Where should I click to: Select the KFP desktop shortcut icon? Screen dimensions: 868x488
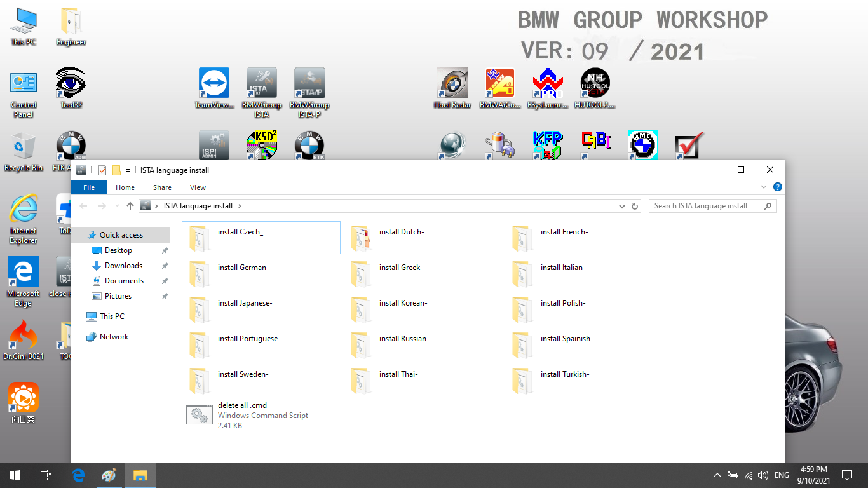tap(548, 146)
